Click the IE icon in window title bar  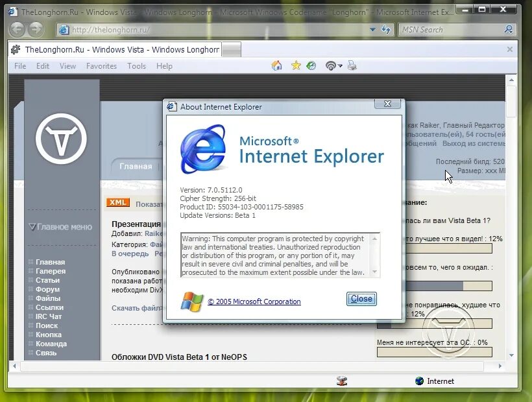click(x=13, y=12)
